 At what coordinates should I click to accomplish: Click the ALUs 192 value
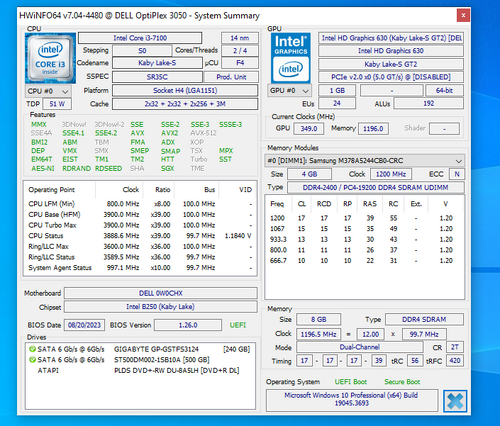point(429,103)
